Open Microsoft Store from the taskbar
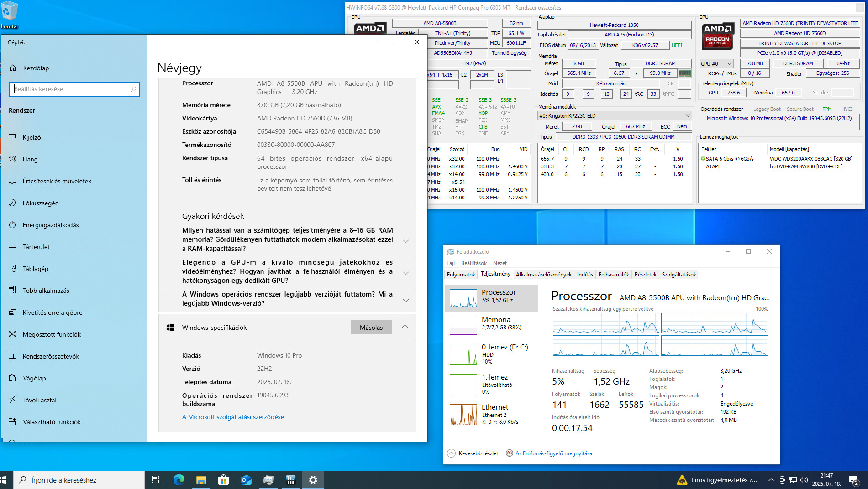 pos(223,480)
